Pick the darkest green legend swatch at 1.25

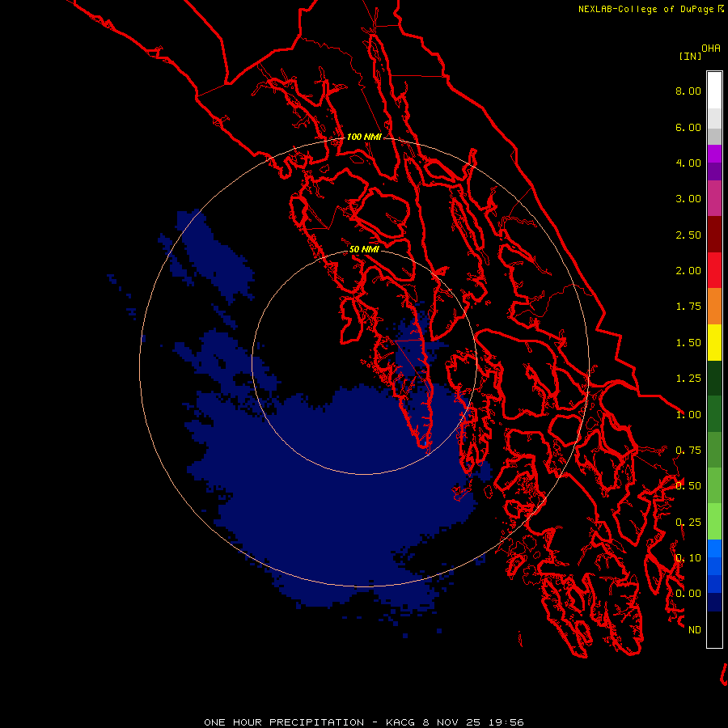pyautogui.click(x=714, y=378)
